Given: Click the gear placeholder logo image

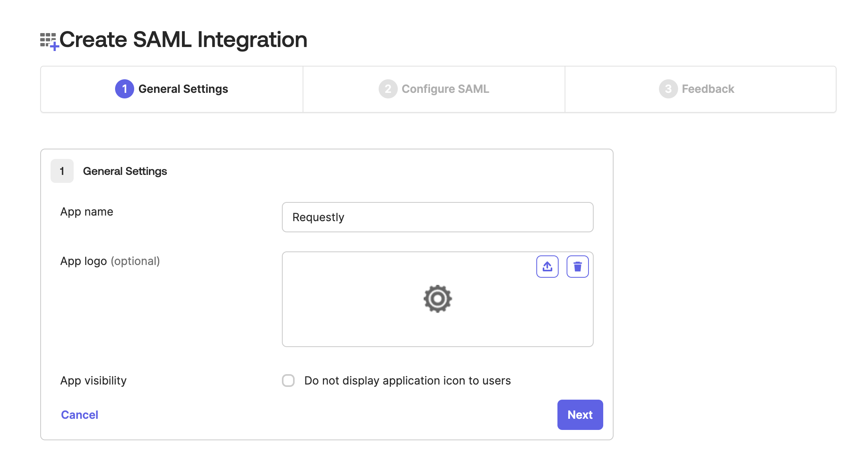Looking at the screenshot, I should 438,299.
